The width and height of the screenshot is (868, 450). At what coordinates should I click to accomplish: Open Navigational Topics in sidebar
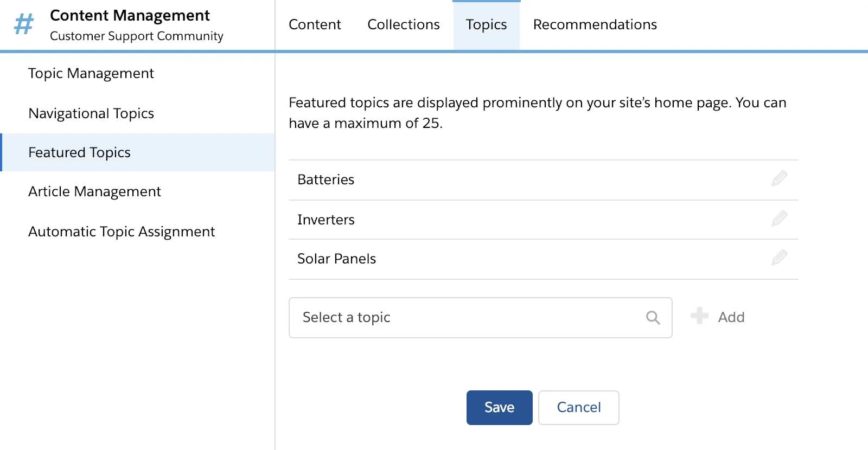coord(91,113)
